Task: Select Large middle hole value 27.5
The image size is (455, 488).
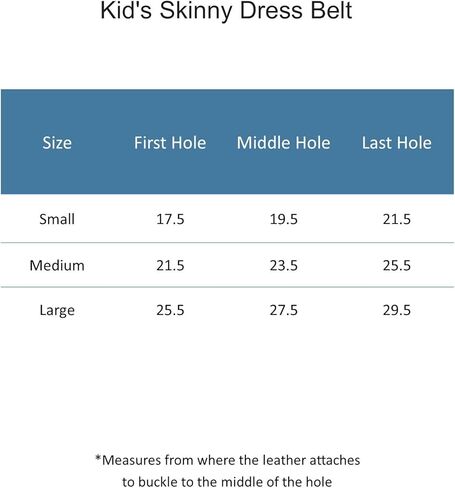Action: [x=283, y=310]
